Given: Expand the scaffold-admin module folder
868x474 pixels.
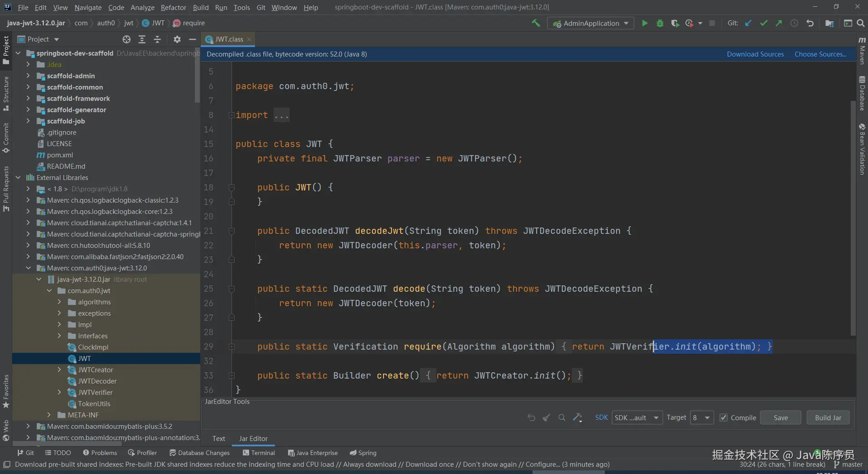Looking at the screenshot, I should pyautogui.click(x=28, y=76).
